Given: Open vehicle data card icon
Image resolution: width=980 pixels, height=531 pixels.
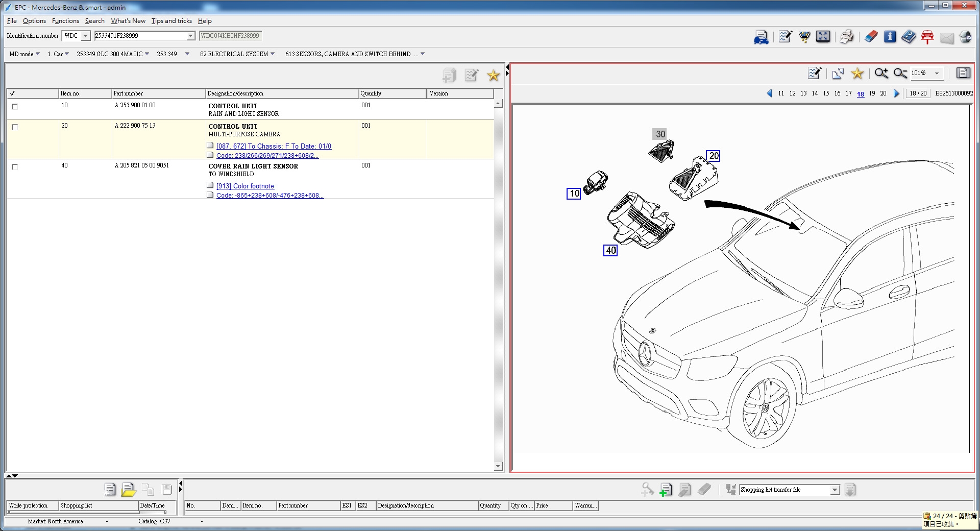Looking at the screenshot, I should click(761, 37).
